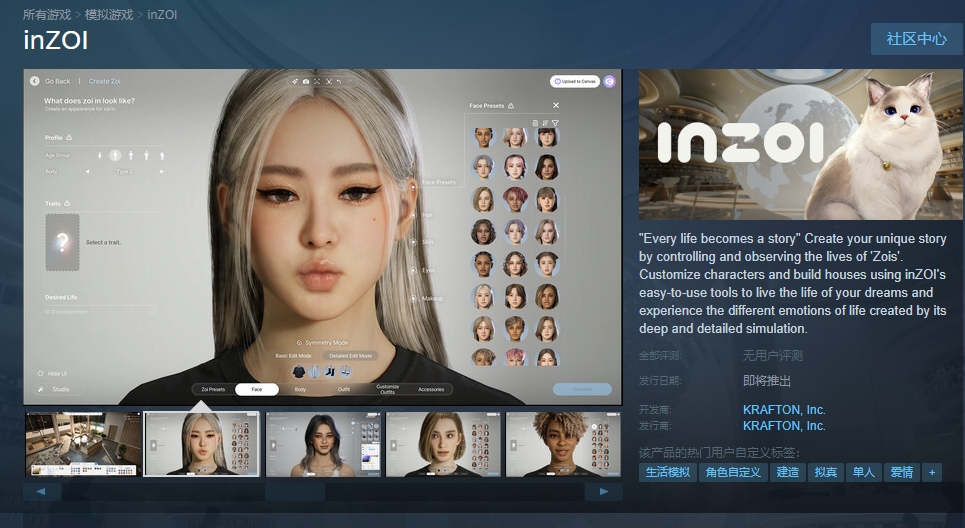Open the Customize Outfits tab
This screenshot has height=528, width=965.
(x=388, y=390)
